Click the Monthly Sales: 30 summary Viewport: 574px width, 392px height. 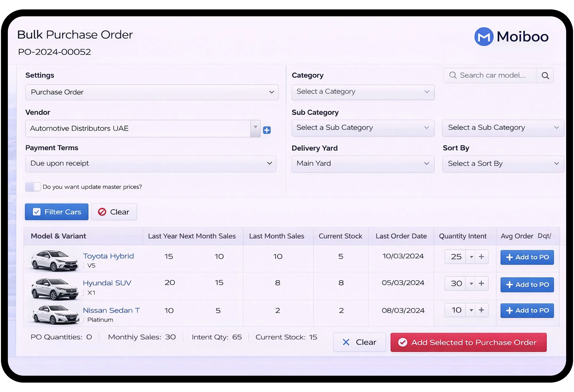click(142, 337)
